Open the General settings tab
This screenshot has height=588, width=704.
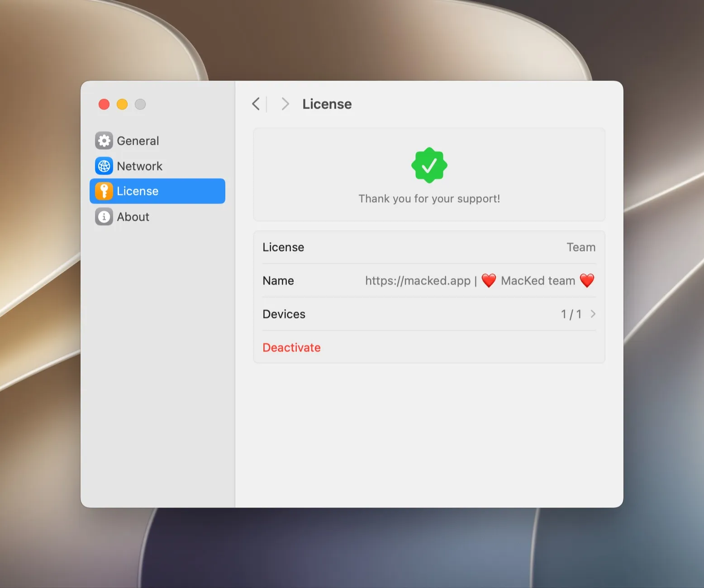tap(157, 141)
